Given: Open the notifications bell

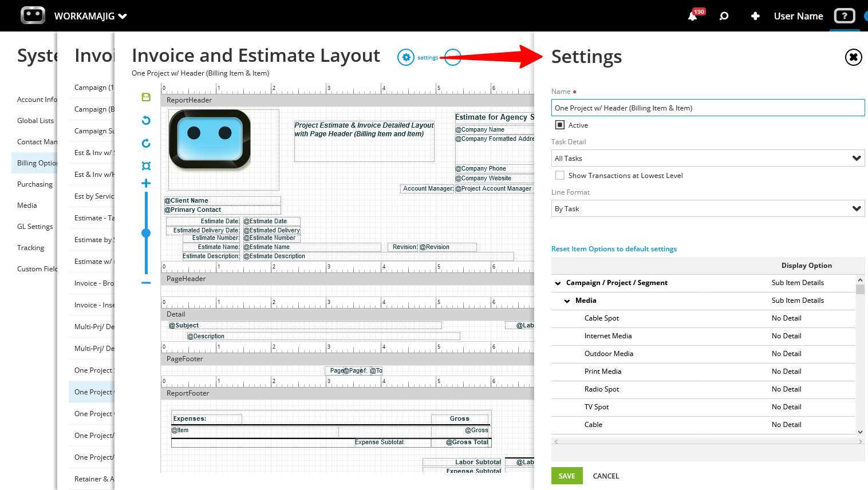Looking at the screenshot, I should (x=692, y=16).
